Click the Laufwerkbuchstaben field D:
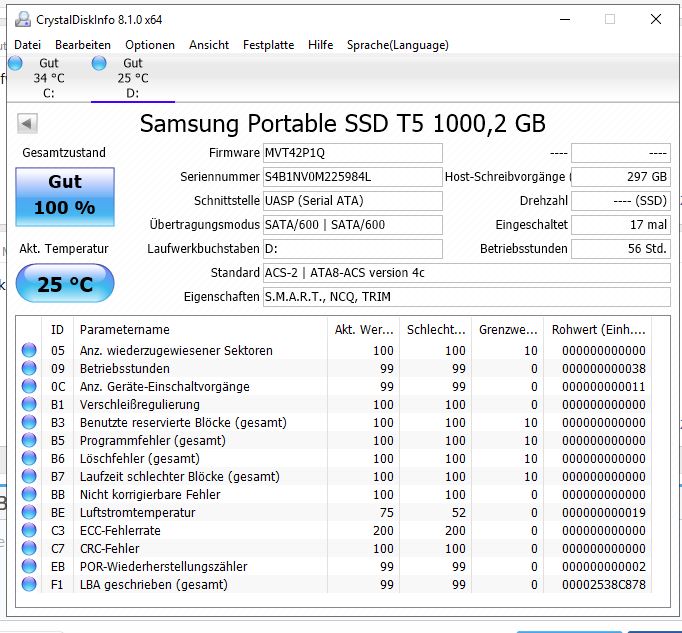Image resolution: width=682 pixels, height=633 pixels. pos(353,249)
